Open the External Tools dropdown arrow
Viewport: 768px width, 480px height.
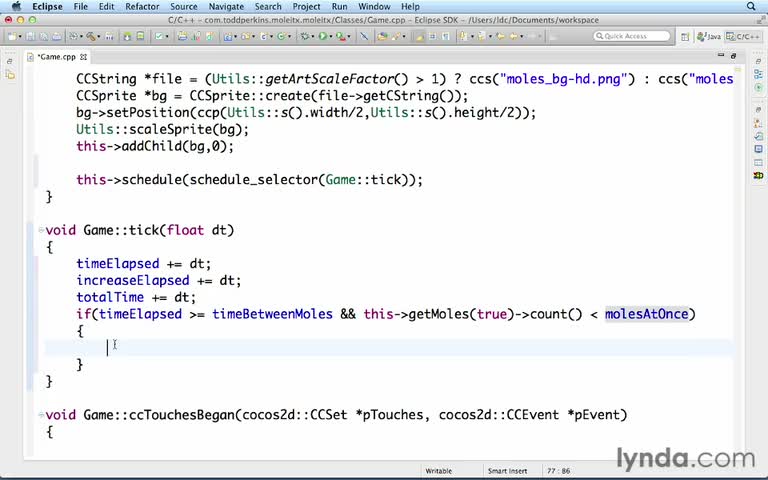[x=349, y=37]
